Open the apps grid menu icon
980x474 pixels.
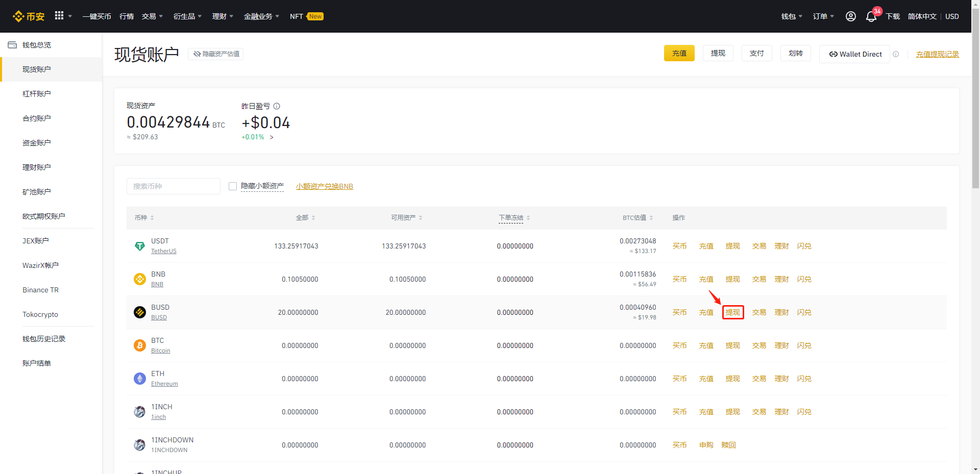(x=59, y=16)
